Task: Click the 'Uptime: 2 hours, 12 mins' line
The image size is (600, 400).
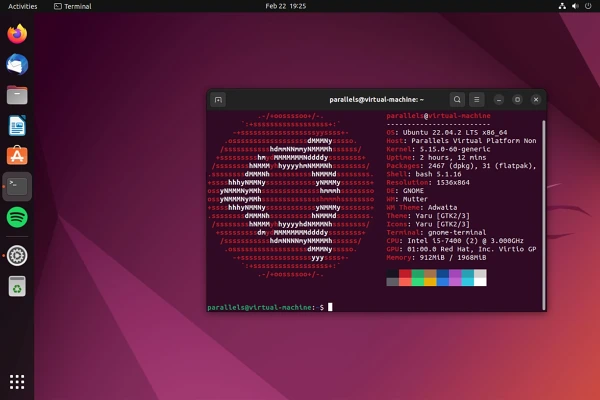Action: coord(436,158)
